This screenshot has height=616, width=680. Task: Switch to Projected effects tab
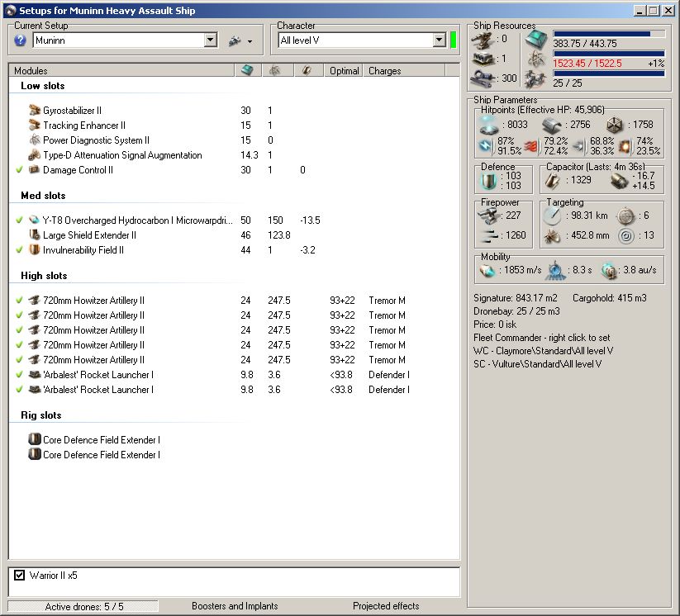385,606
